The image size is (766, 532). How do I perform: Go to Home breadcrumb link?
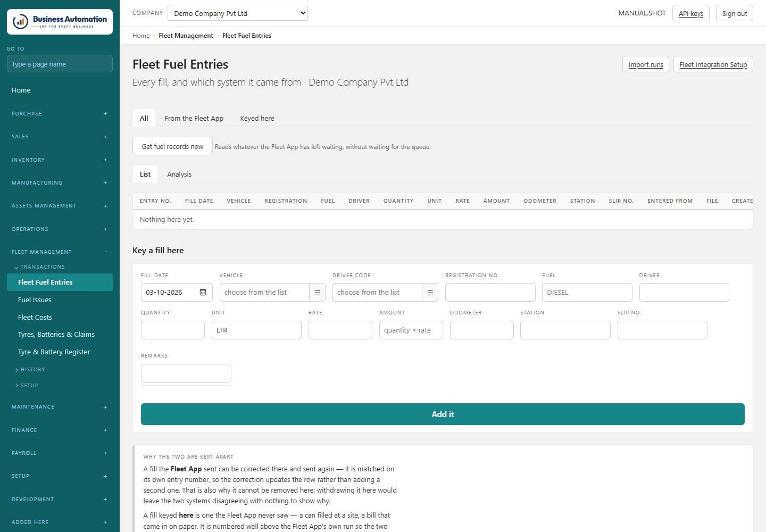[x=141, y=36]
